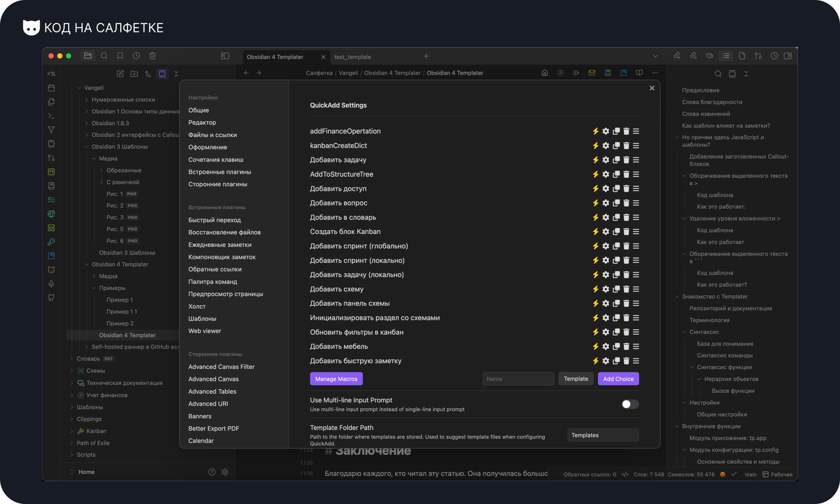Image resolution: width=840 pixels, height=504 pixels.
Task: Click Manage Macros button
Action: point(336,379)
